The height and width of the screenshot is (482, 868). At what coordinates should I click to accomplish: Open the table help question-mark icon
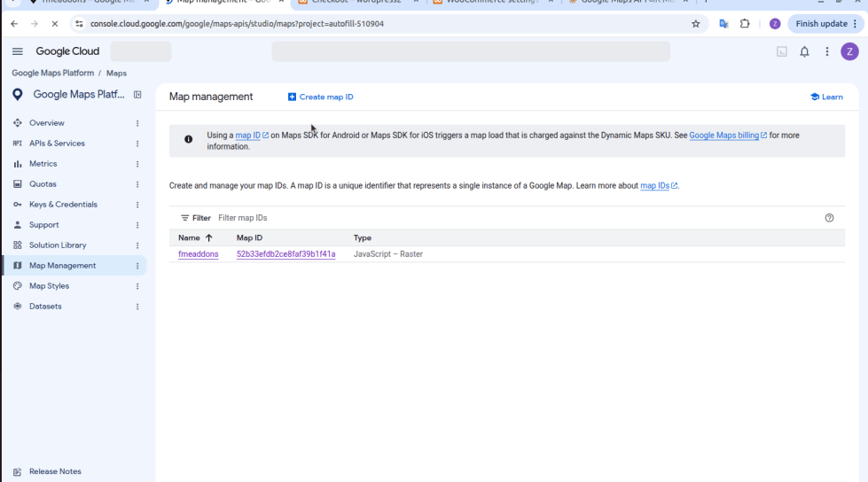(829, 218)
